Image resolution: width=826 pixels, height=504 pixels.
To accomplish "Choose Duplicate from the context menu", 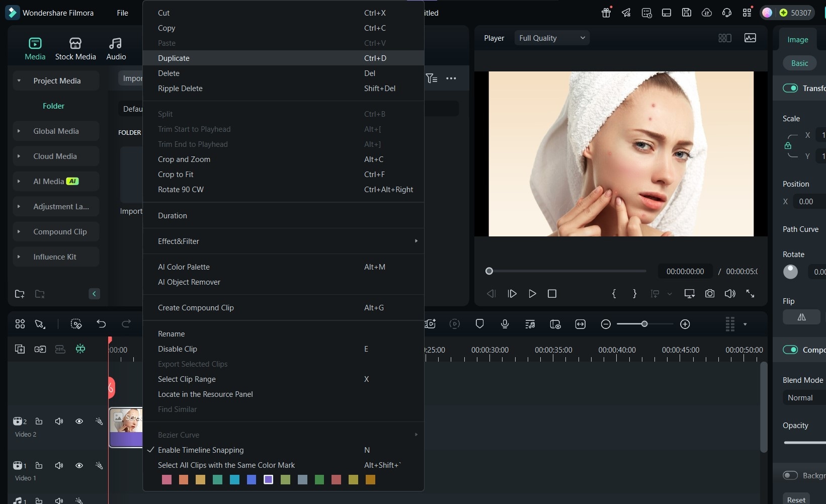I will (x=283, y=58).
